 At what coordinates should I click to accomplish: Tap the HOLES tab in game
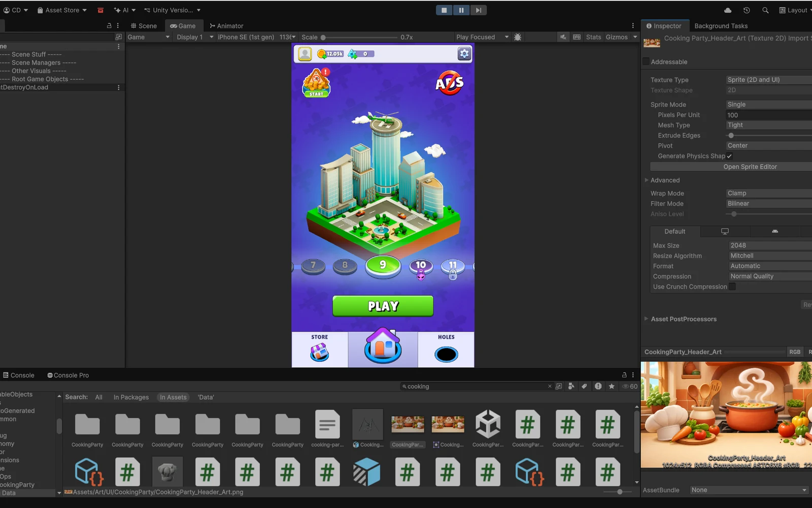(446, 350)
